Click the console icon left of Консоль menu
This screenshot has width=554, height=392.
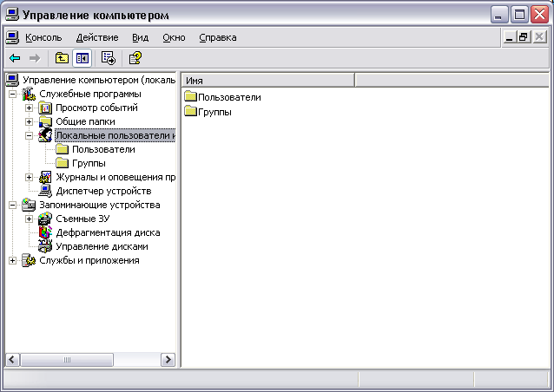13,37
